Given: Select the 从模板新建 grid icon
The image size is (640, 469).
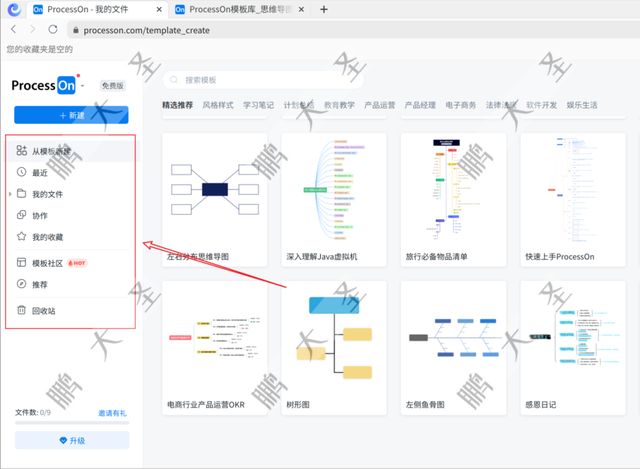Looking at the screenshot, I should click(22, 150).
